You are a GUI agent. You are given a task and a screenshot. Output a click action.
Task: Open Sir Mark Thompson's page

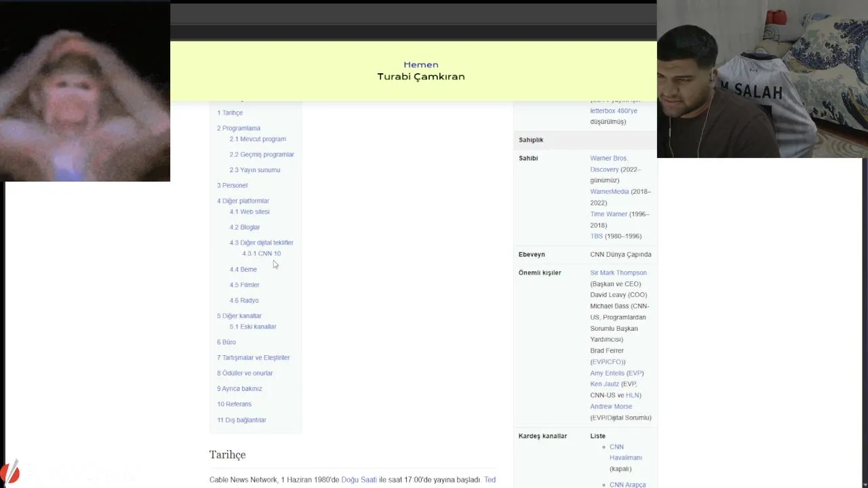click(x=618, y=272)
